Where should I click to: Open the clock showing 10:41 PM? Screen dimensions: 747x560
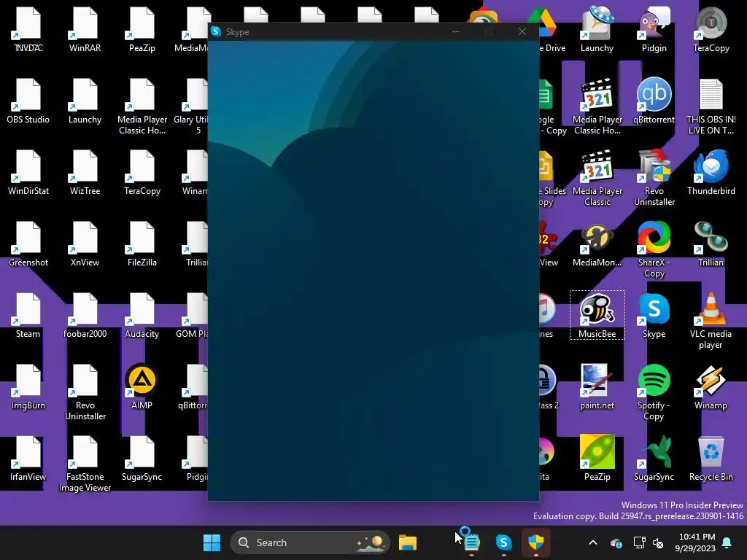point(695,542)
